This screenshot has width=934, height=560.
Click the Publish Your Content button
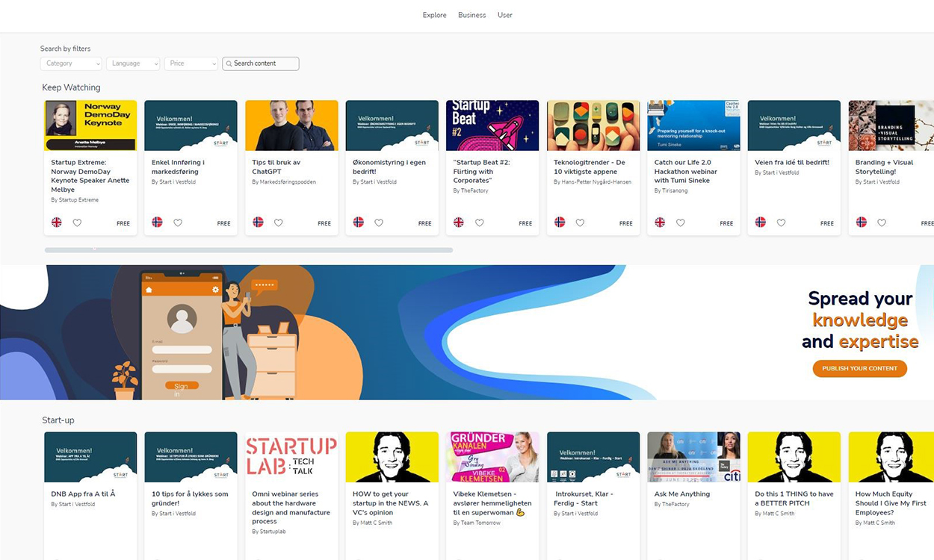tap(860, 369)
